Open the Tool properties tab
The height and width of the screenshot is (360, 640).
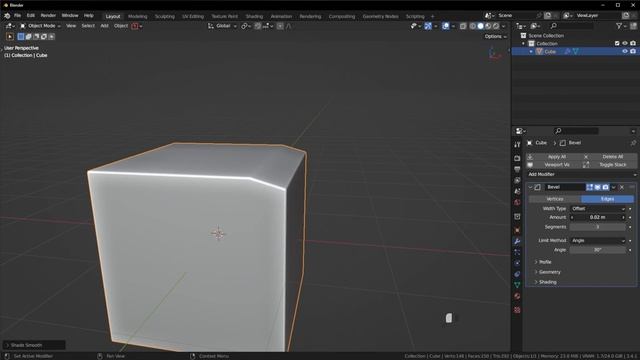(517, 145)
